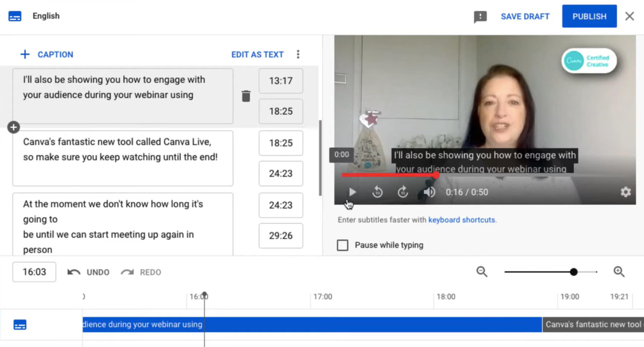
Task: Publish the subtitles
Action: (x=589, y=16)
